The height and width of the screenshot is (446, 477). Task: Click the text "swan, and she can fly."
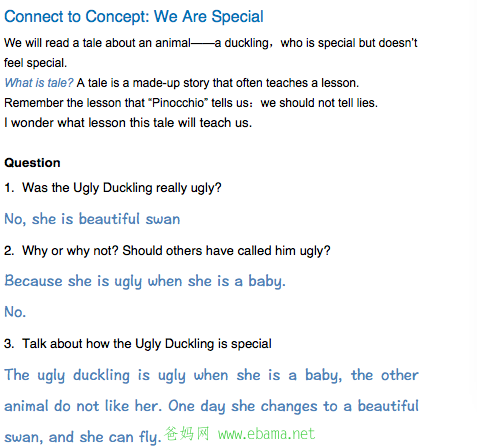(83, 437)
